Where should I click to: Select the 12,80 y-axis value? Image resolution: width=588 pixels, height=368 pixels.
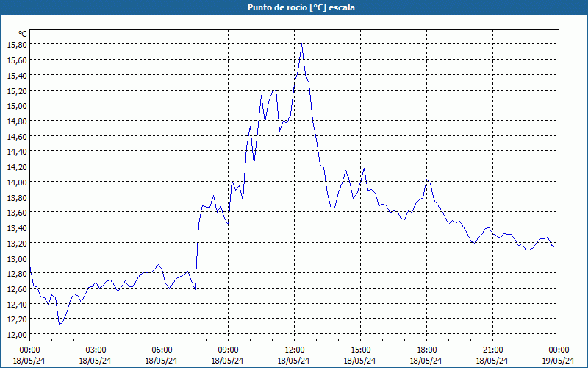point(17,274)
